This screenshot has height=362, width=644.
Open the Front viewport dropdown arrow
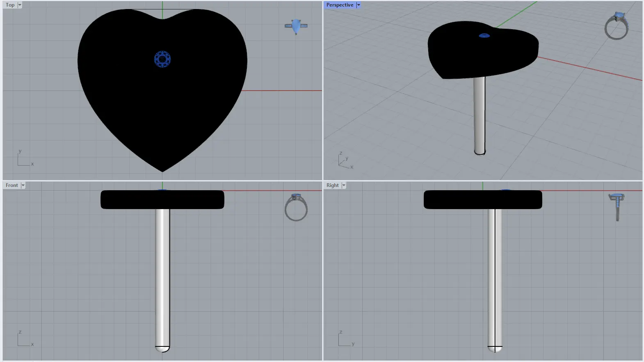point(23,185)
